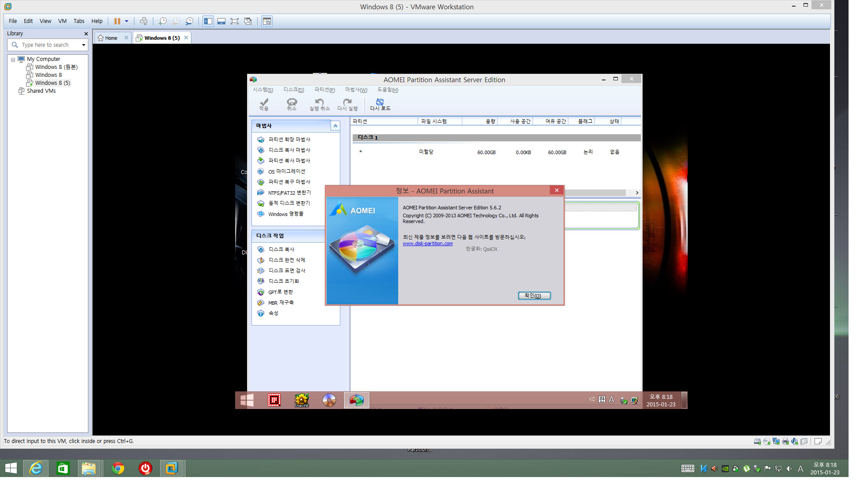The image size is (868, 500).
Task: Click VMware show library sidebar icon
Action: coord(208,21)
